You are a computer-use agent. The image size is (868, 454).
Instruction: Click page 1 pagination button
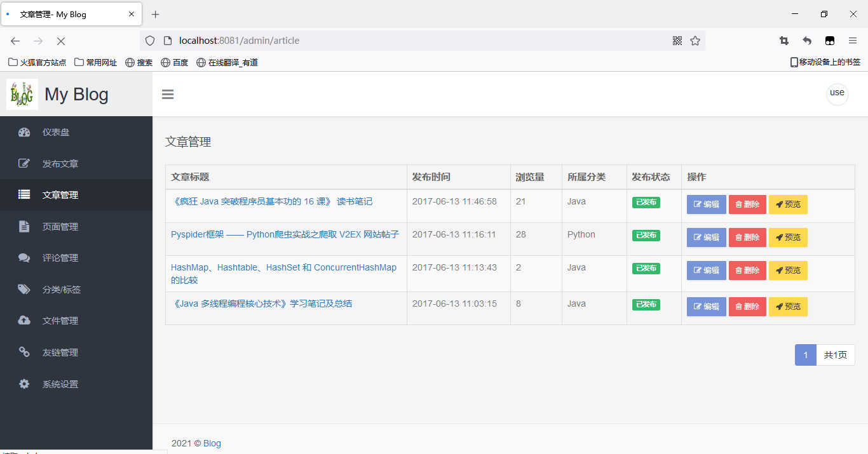806,355
